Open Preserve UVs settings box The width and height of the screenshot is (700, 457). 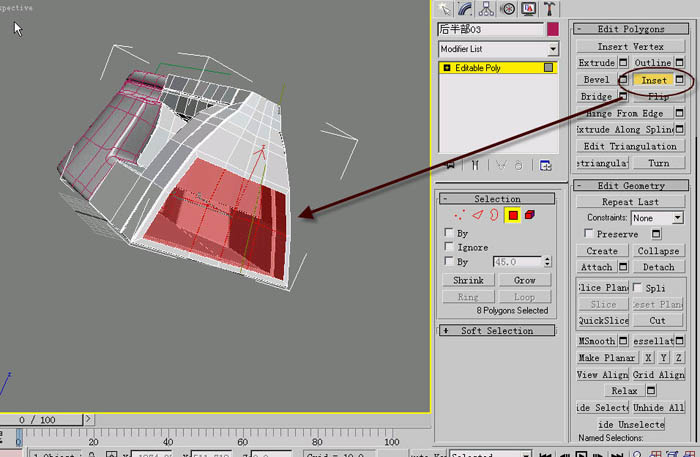coord(656,234)
